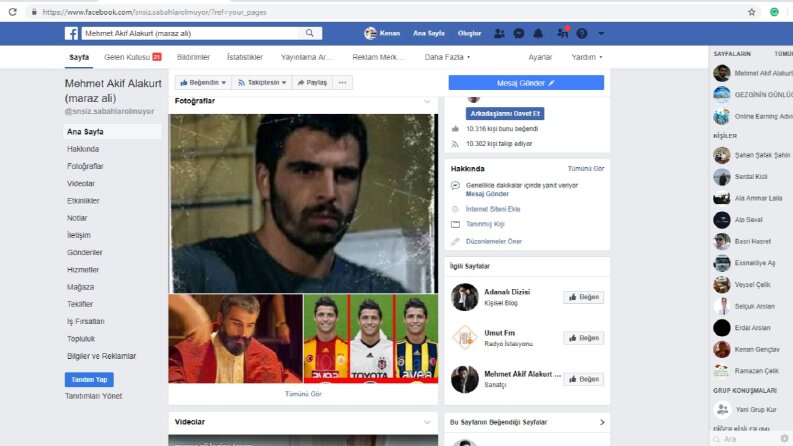Click Tanıtım Yap button
Screen dimensions: 793x446
(x=89, y=379)
